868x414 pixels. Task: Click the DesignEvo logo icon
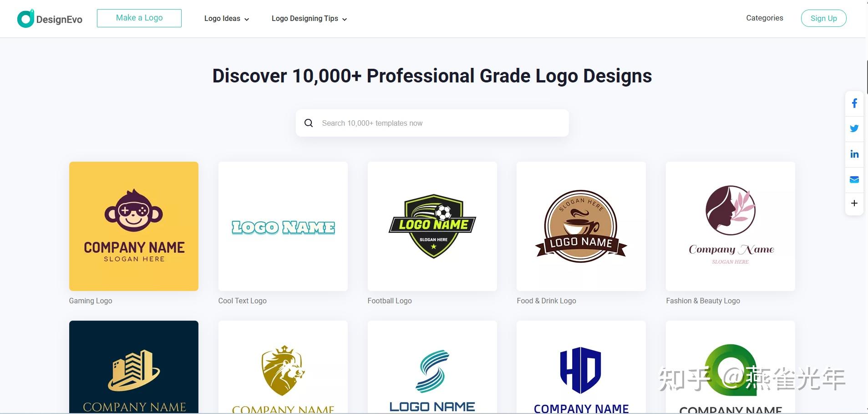coord(25,19)
